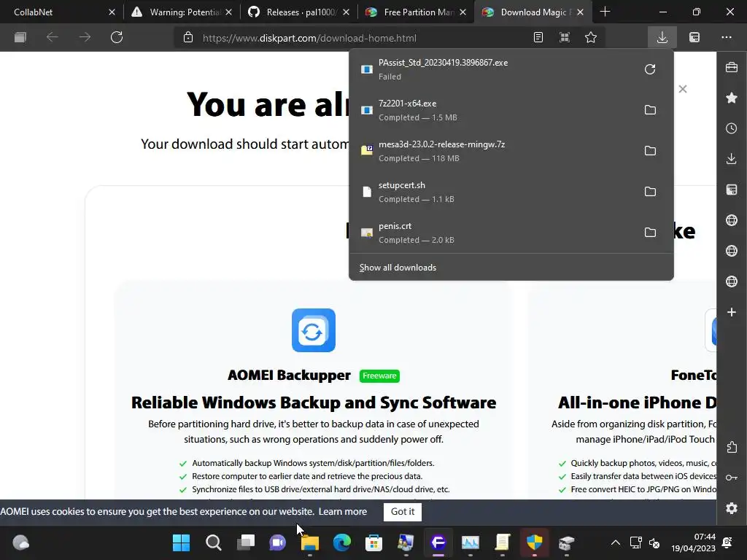This screenshot has height=560, width=747.
Task: Open sidebar Downloads icon
Action: pos(732,159)
